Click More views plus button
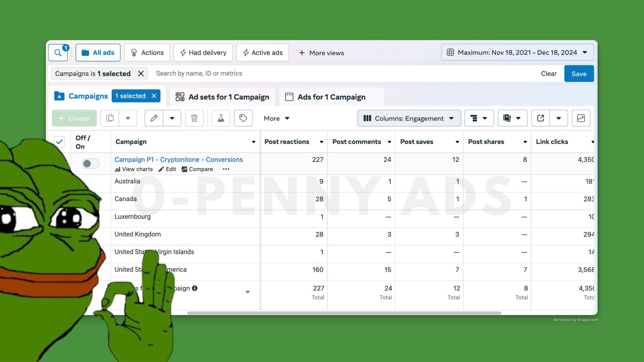Viewport: 644px width, 362px height. click(x=321, y=53)
